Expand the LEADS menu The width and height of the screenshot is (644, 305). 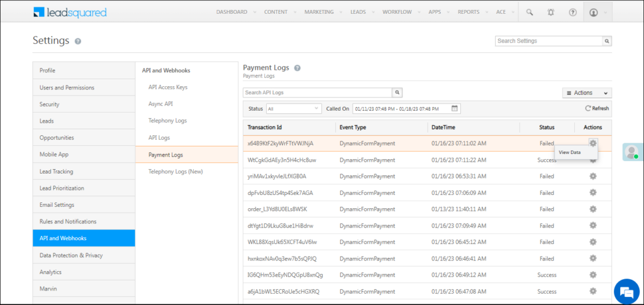click(x=362, y=13)
